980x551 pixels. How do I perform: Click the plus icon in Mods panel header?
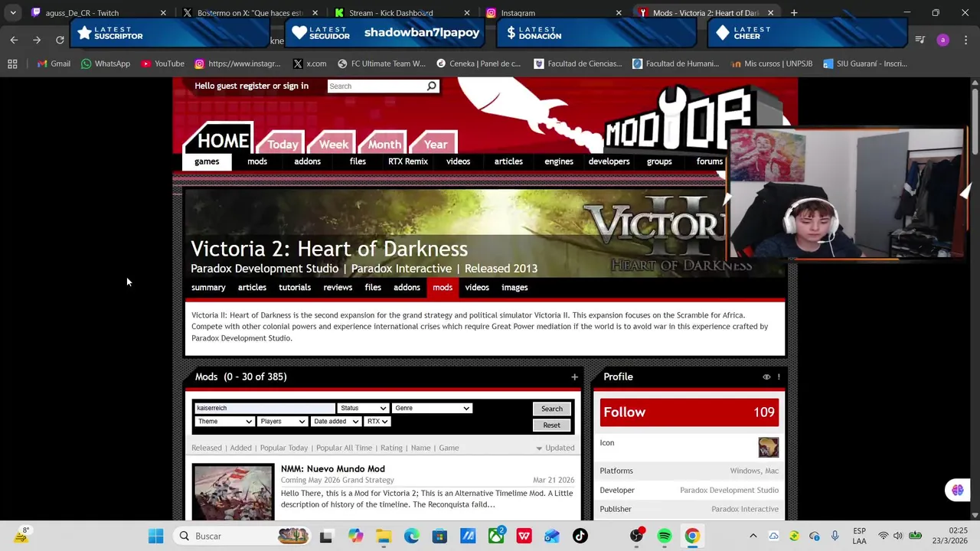click(x=574, y=377)
